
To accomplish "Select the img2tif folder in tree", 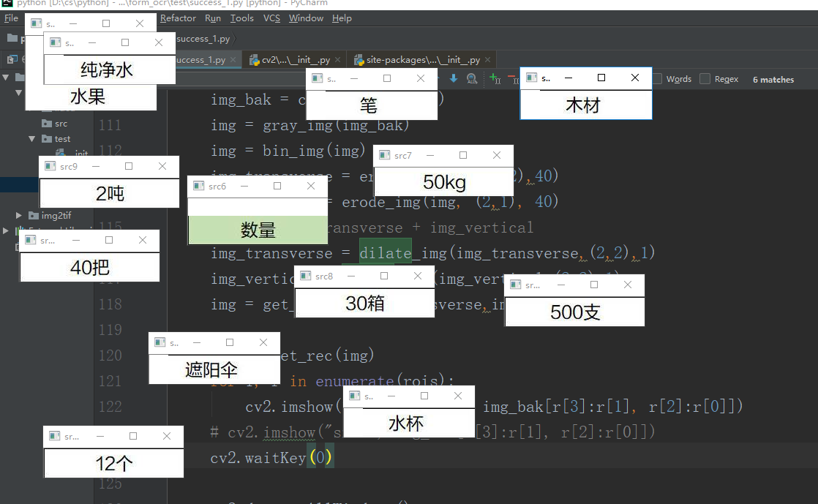I will [56, 216].
